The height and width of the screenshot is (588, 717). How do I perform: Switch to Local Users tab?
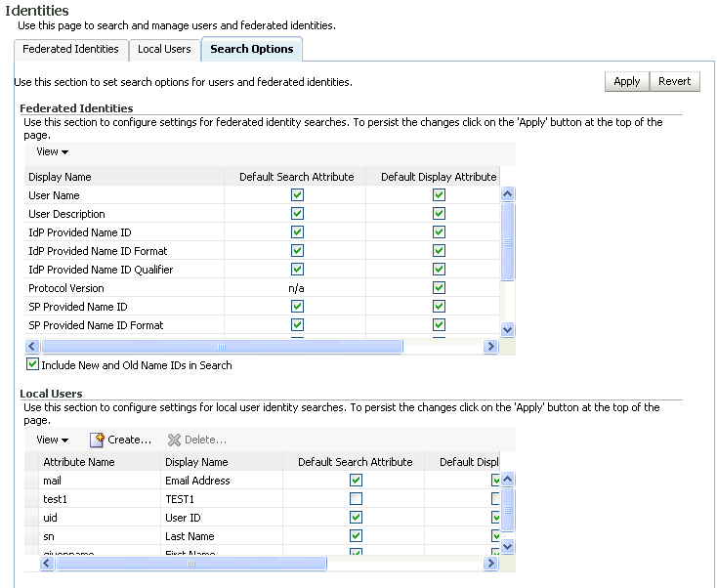coord(164,49)
